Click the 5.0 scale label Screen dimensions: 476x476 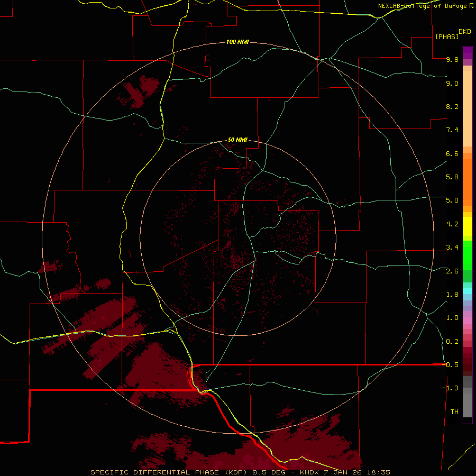[452, 200]
